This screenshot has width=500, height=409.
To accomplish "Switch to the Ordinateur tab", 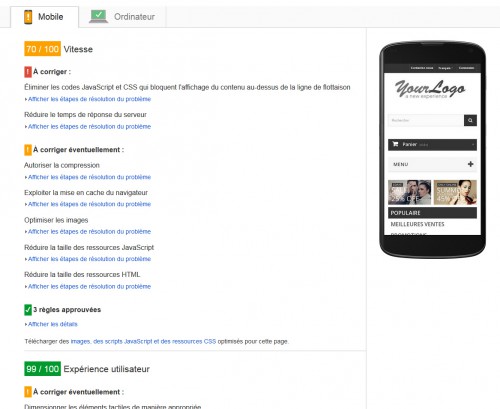I will [122, 17].
